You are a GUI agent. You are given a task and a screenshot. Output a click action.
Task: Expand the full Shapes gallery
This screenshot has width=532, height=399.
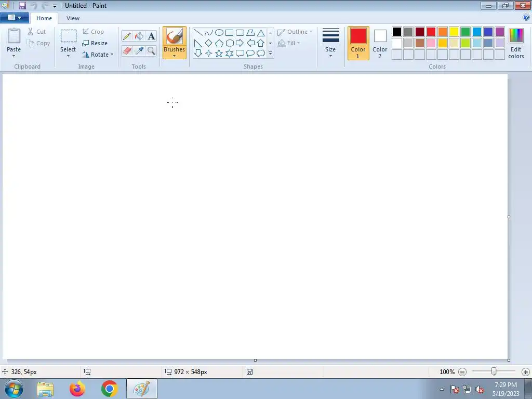tap(270, 54)
